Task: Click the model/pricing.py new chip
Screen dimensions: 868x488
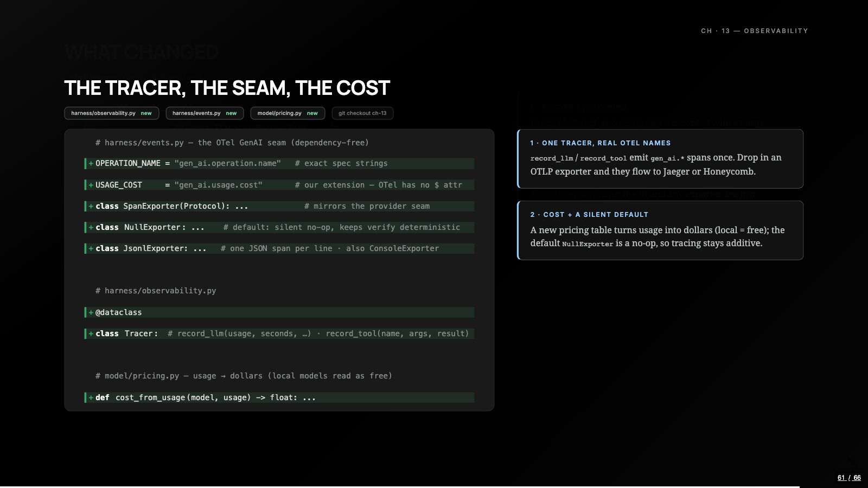Action: coord(288,113)
